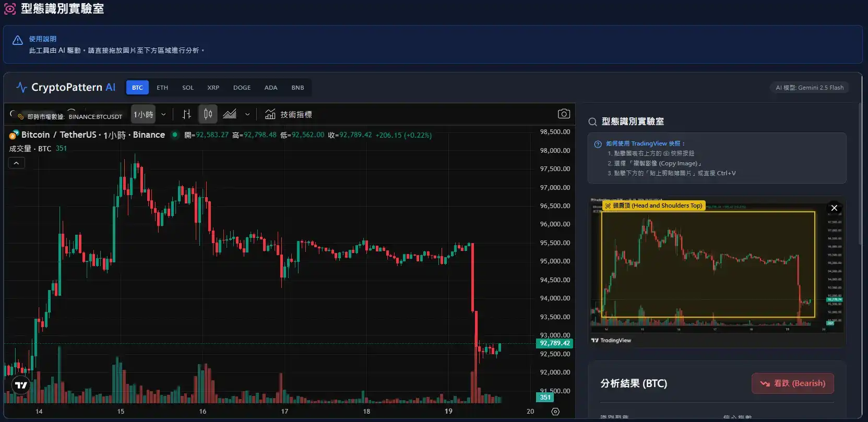The image size is (868, 422).
Task: Click the current price label 92,789.42
Action: coord(554,343)
